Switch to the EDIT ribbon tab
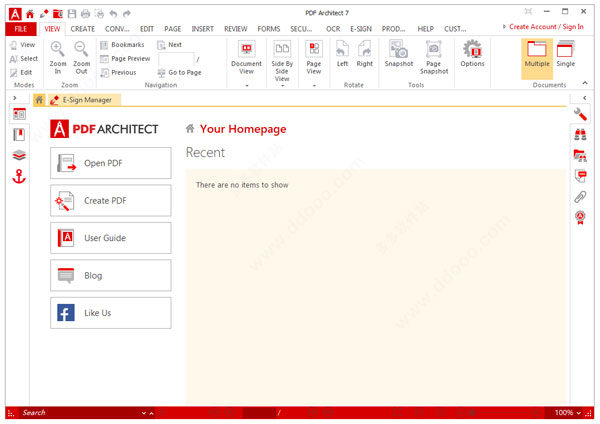Screen dimensions: 600x424 pos(147,29)
